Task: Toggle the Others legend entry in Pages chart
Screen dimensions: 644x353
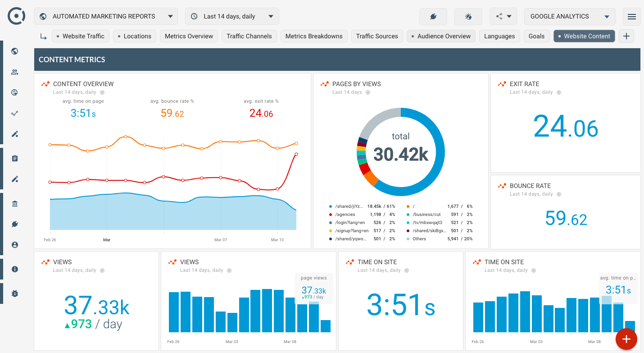Action: (419, 239)
